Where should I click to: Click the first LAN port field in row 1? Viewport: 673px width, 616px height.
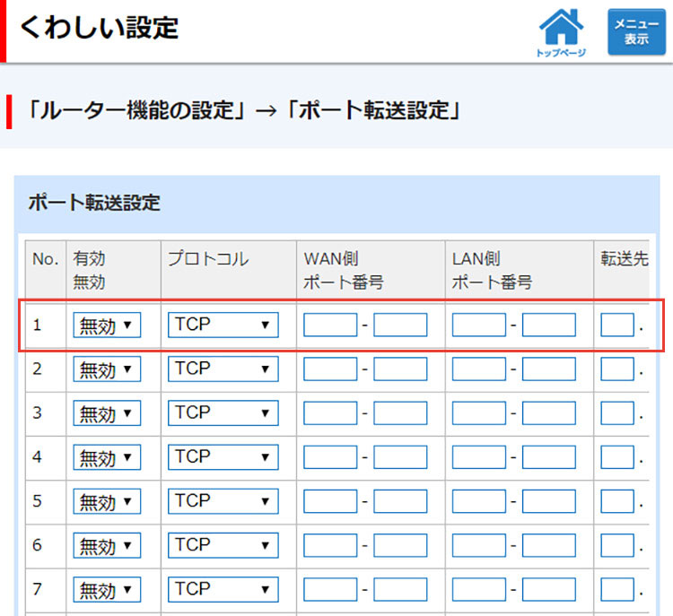[478, 325]
